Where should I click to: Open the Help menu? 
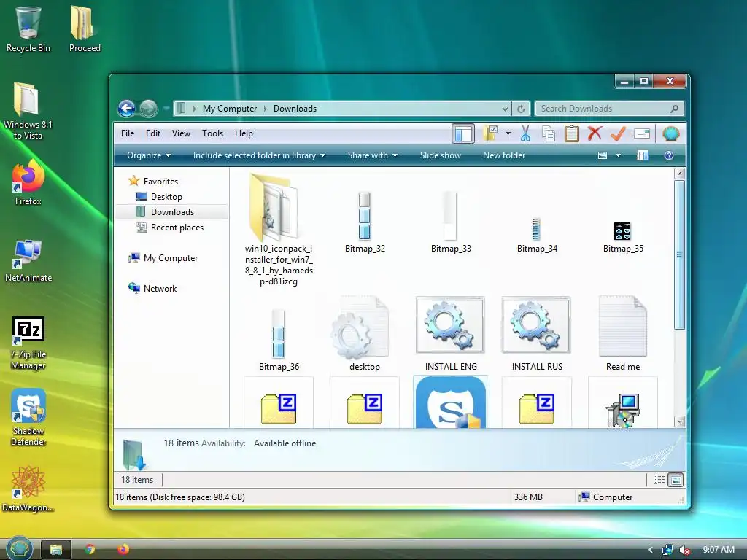tap(244, 133)
